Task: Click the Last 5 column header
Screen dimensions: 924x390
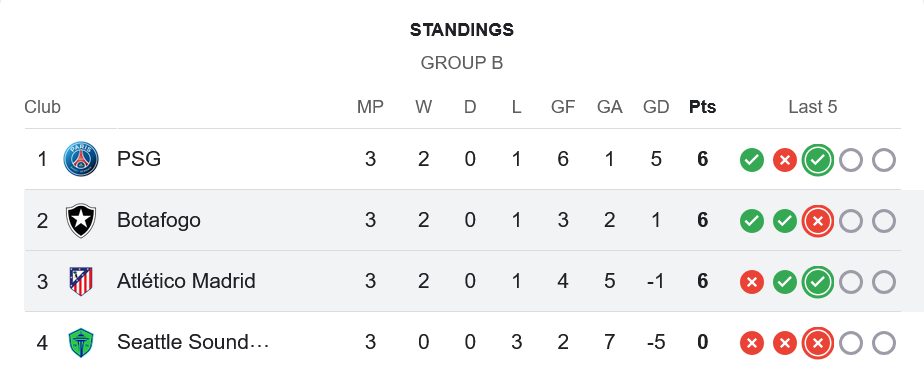Action: pos(813,107)
